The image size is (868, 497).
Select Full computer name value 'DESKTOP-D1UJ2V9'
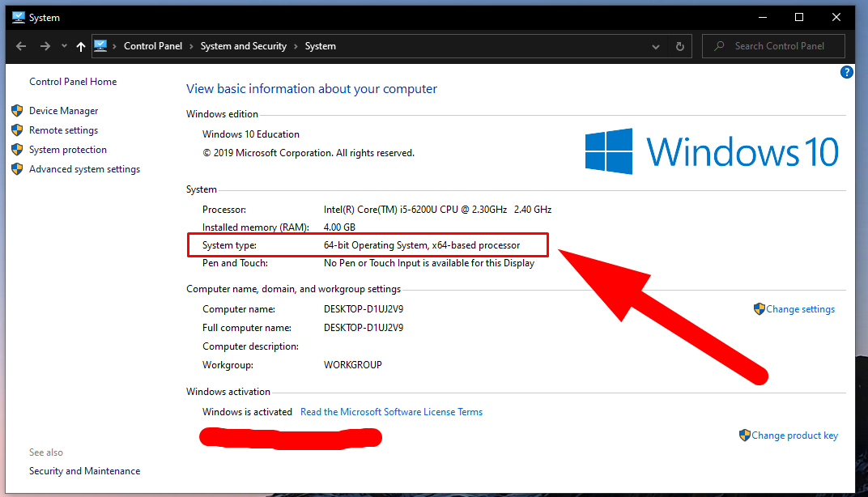pyautogui.click(x=364, y=328)
